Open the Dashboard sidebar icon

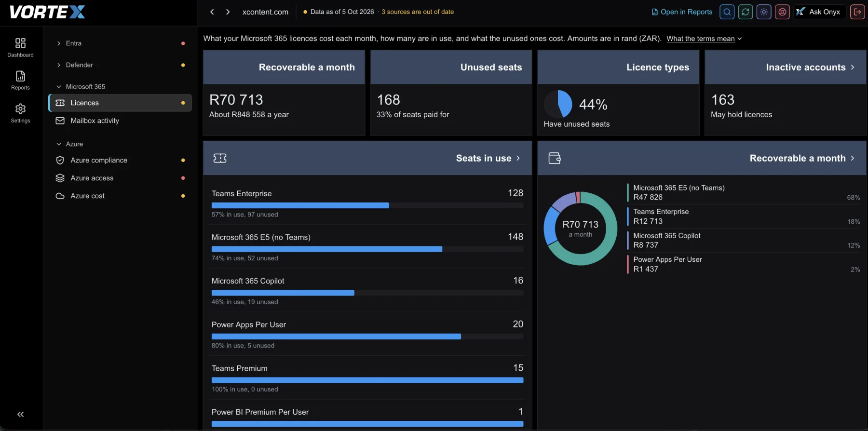(20, 48)
